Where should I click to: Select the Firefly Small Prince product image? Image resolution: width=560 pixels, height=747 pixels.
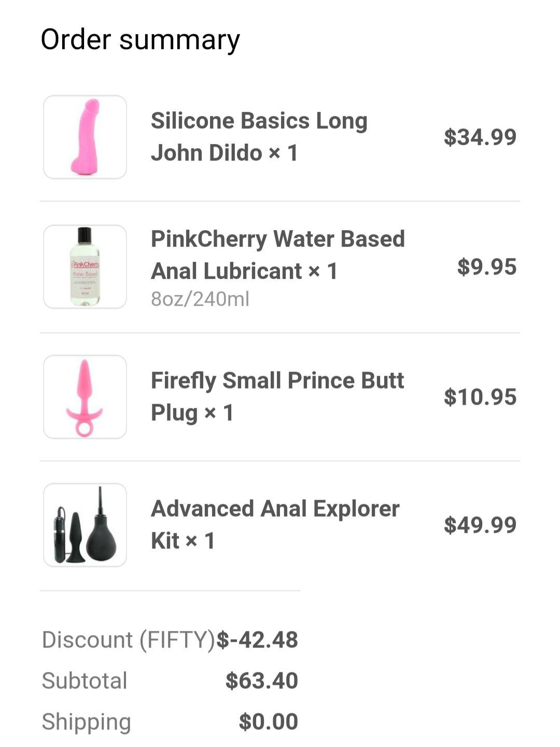pos(85,397)
